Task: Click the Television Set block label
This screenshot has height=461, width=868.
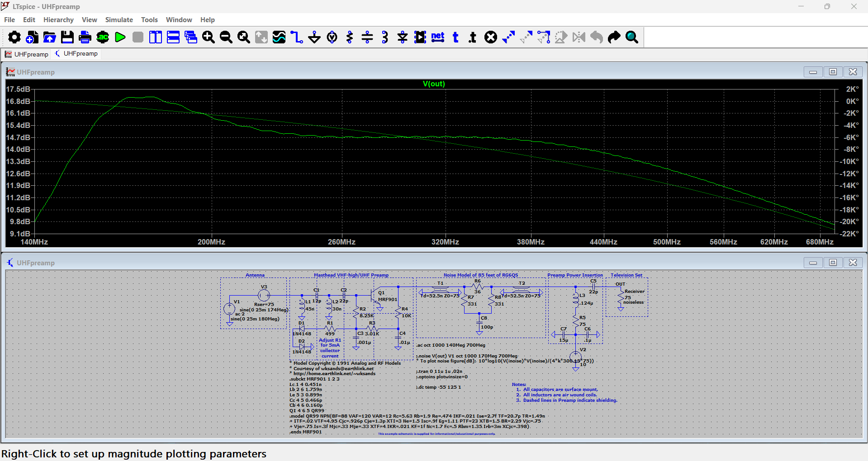Action: coord(626,275)
